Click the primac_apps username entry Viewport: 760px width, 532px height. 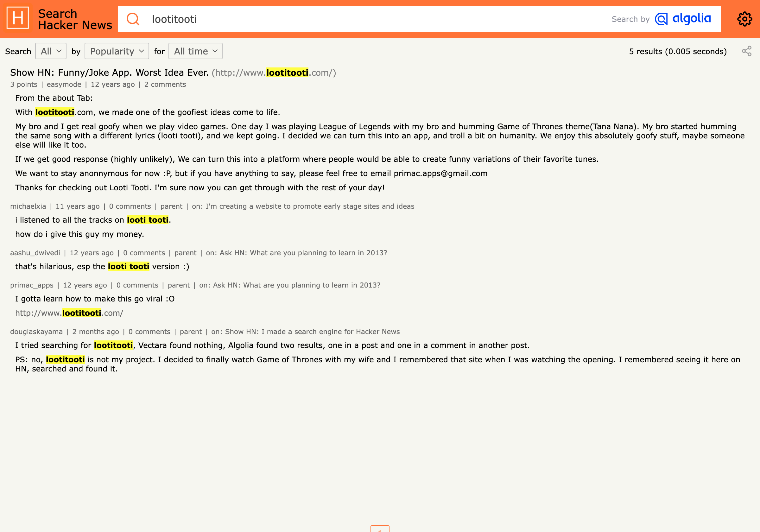32,285
